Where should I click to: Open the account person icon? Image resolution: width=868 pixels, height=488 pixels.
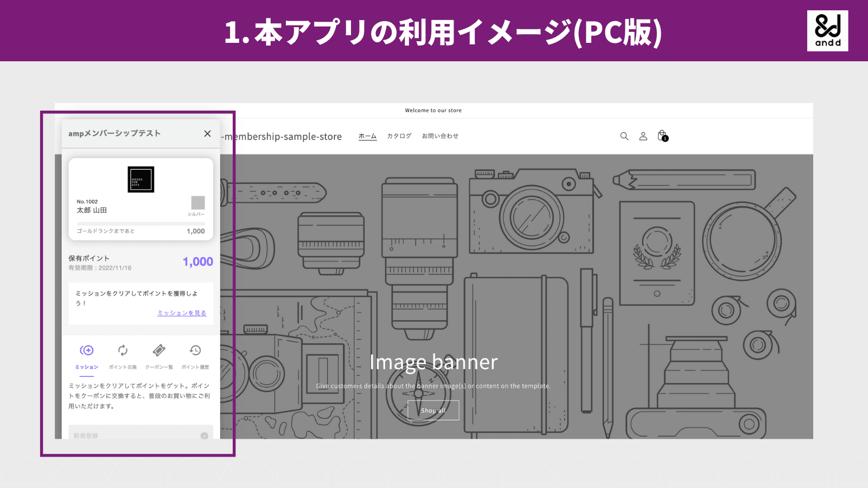pyautogui.click(x=643, y=136)
